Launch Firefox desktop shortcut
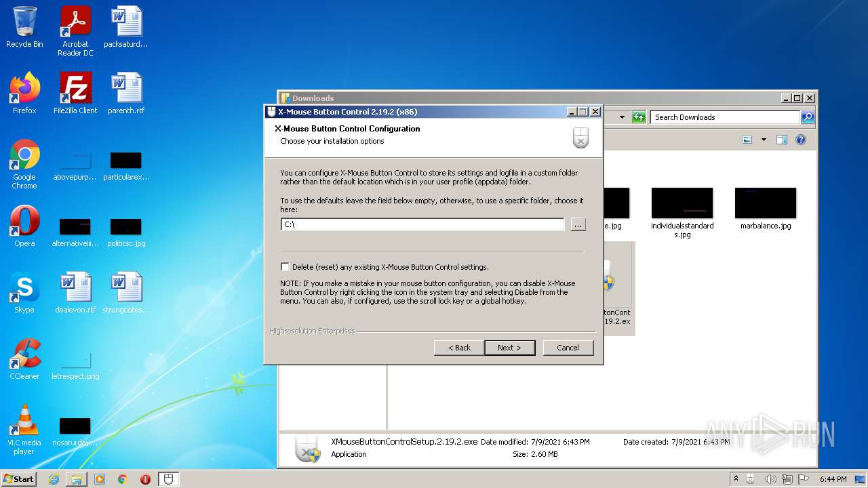The width and height of the screenshot is (868, 488). coord(24,93)
